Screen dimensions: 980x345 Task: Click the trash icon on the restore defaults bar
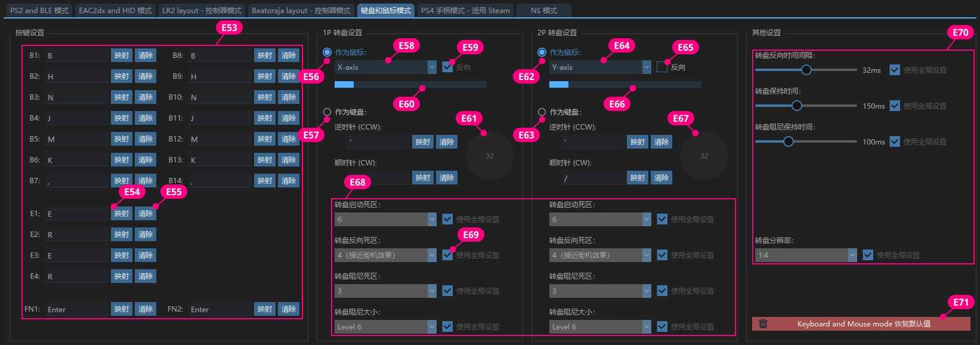click(762, 324)
